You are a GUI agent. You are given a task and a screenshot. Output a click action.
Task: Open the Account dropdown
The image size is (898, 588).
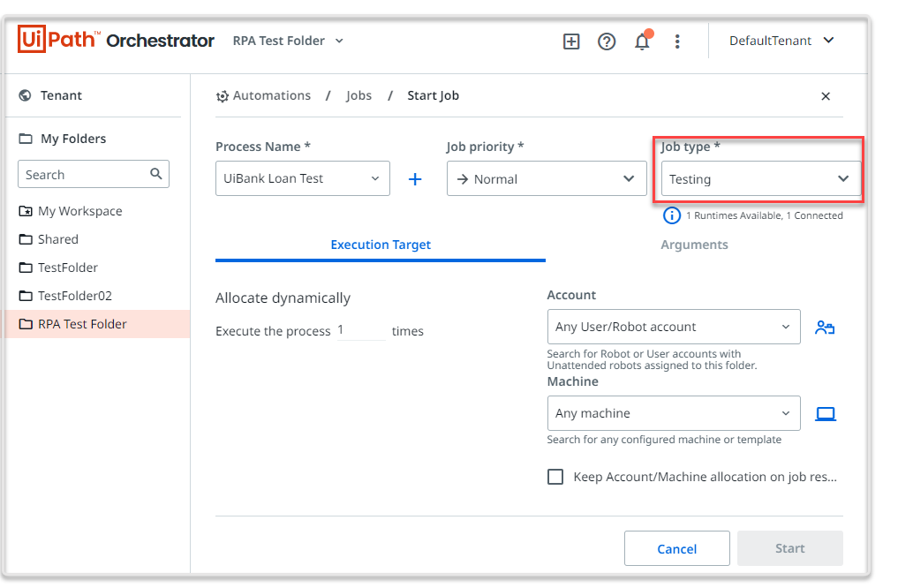(x=674, y=327)
